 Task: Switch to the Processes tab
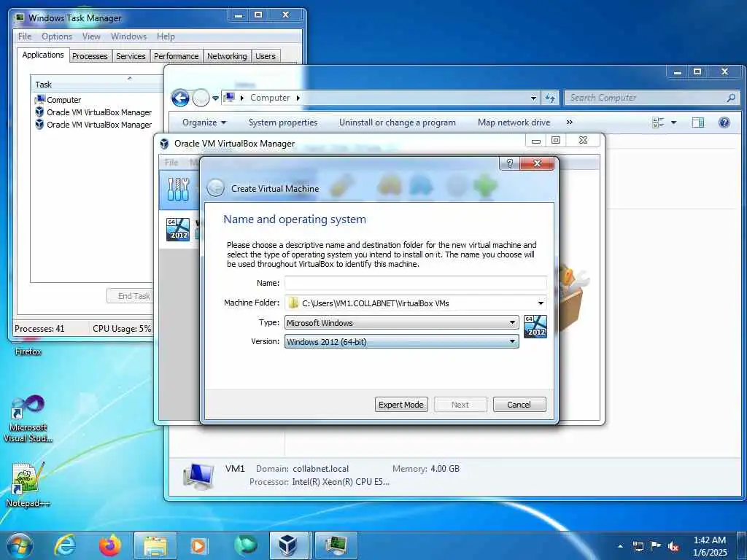coord(90,56)
